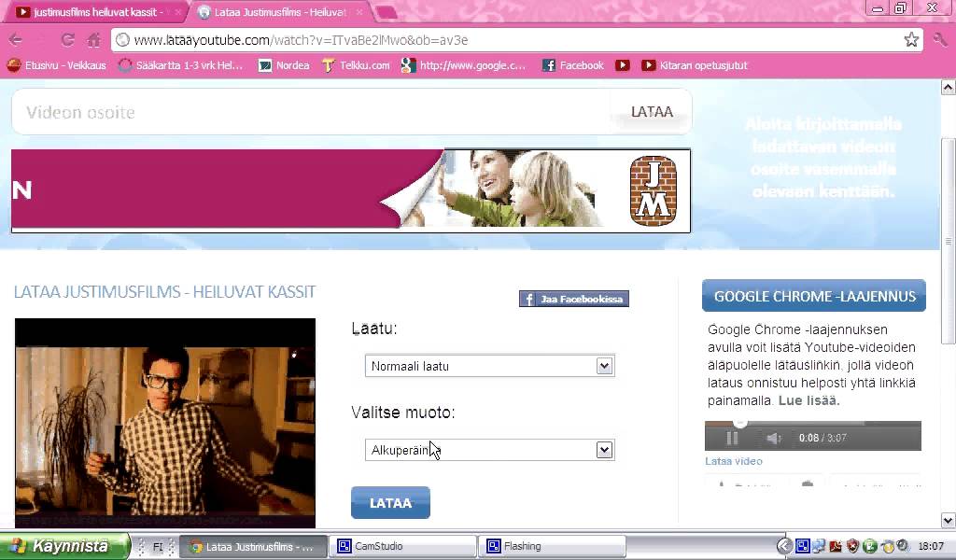Open the Nordea bookmark

[284, 65]
